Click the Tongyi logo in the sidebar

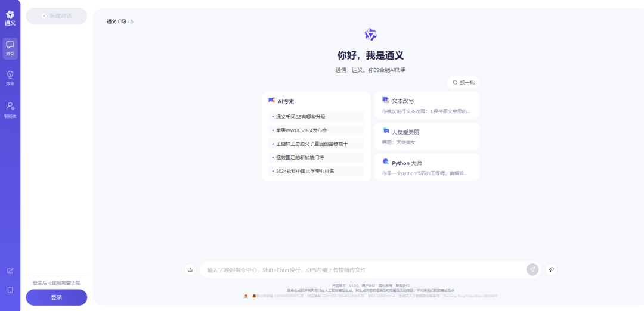tap(10, 18)
